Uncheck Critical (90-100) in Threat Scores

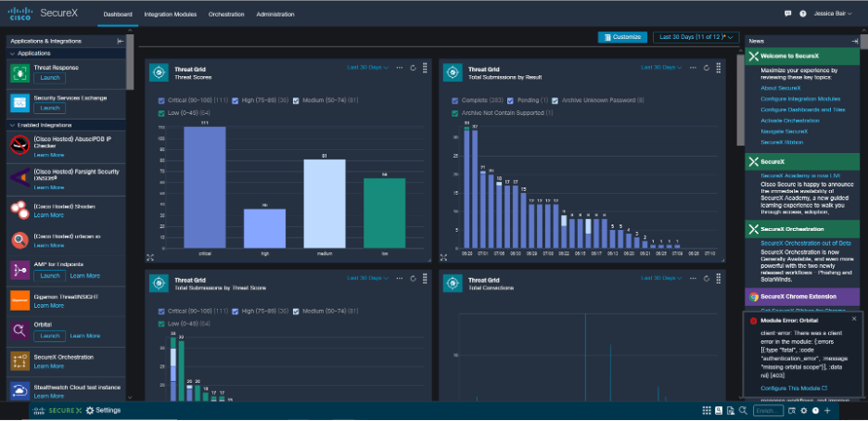point(162,100)
